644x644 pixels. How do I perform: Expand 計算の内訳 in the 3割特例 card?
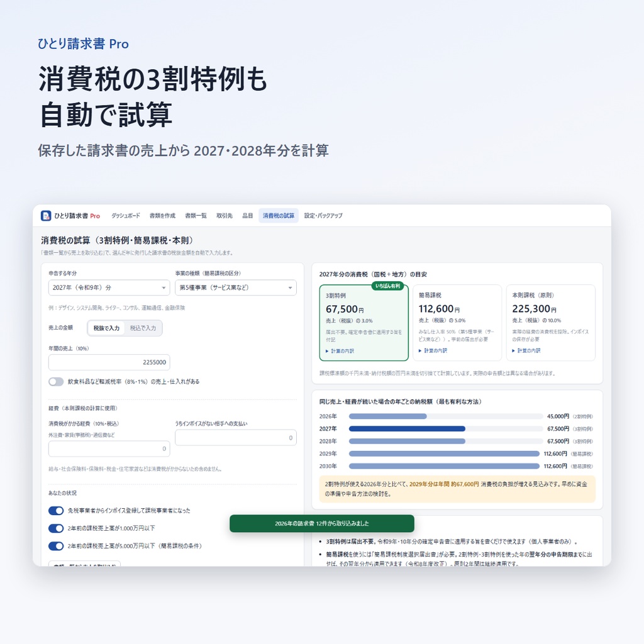click(x=340, y=351)
